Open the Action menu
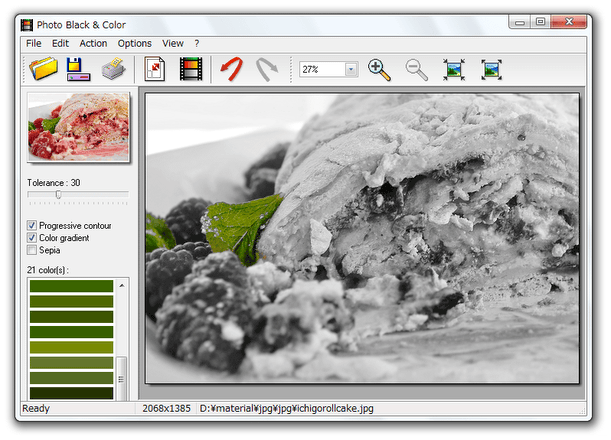This screenshot has height=440, width=611. [x=93, y=43]
